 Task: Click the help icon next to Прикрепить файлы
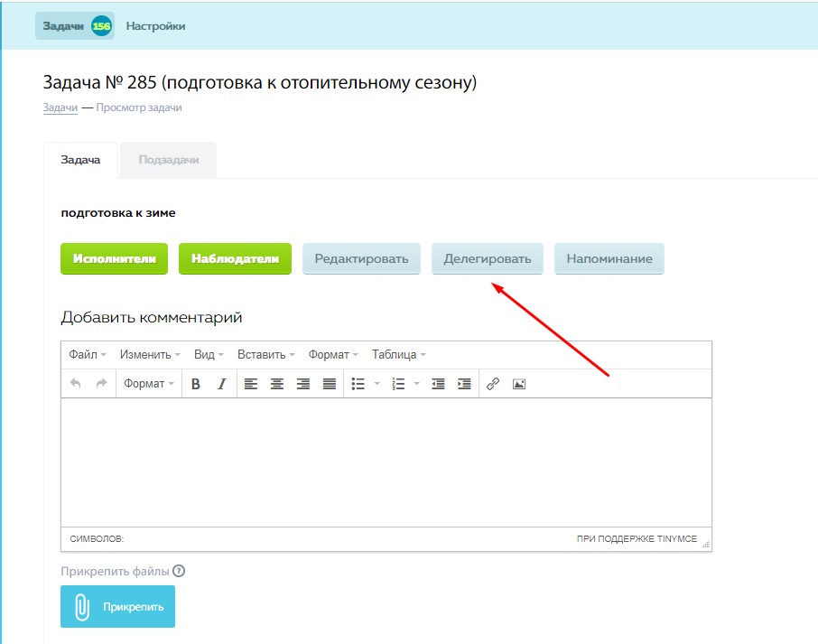[x=179, y=571]
